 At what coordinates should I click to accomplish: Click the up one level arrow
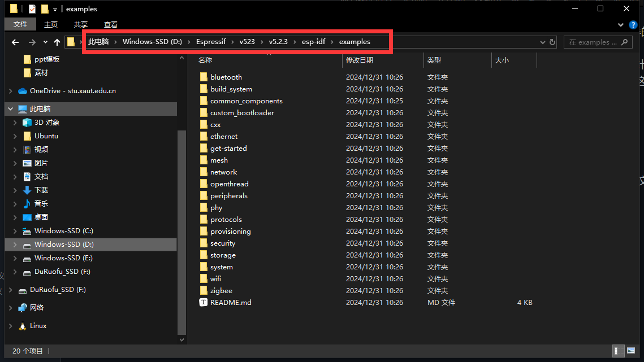57,42
